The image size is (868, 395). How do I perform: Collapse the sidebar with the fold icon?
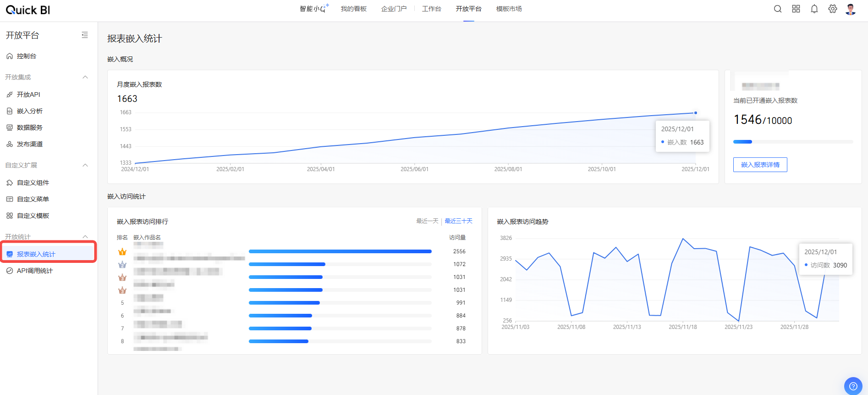(85, 35)
